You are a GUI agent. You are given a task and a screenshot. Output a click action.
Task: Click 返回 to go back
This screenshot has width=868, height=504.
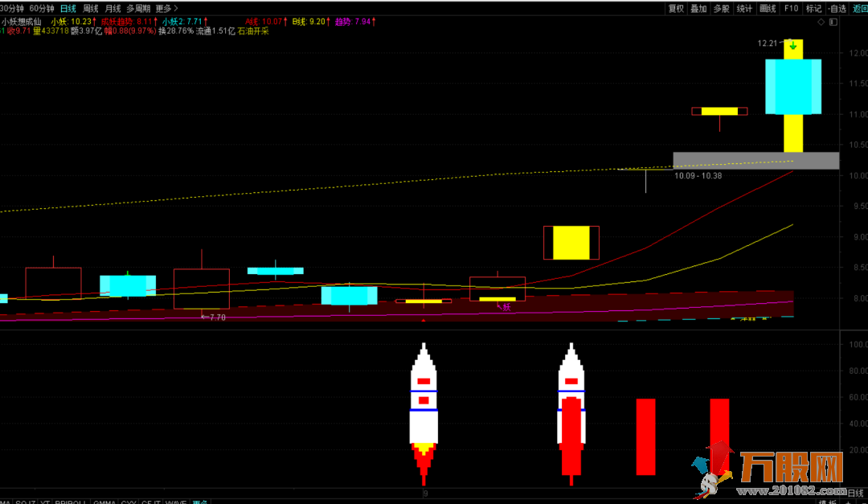click(860, 8)
